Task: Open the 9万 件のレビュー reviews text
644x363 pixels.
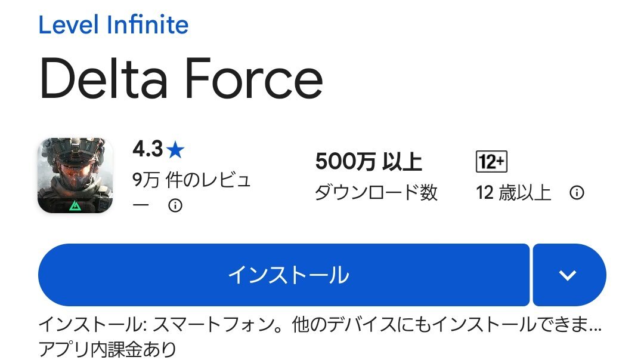Action: [191, 180]
